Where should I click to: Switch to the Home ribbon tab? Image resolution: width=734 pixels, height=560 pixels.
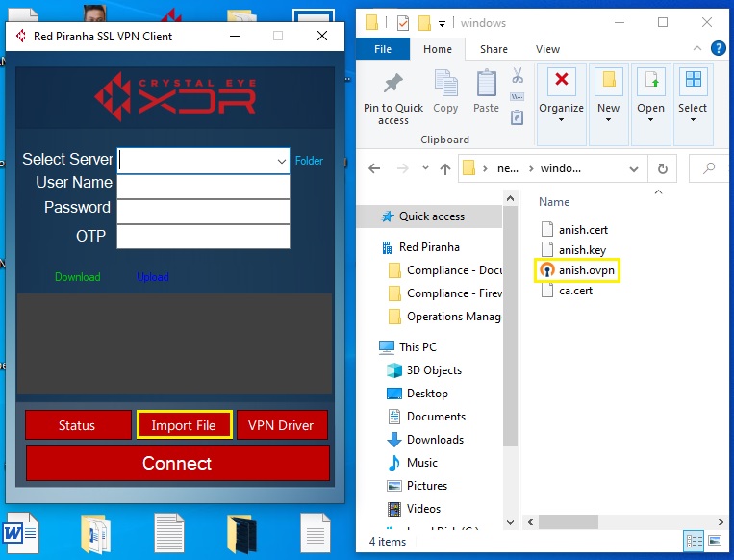coord(438,49)
